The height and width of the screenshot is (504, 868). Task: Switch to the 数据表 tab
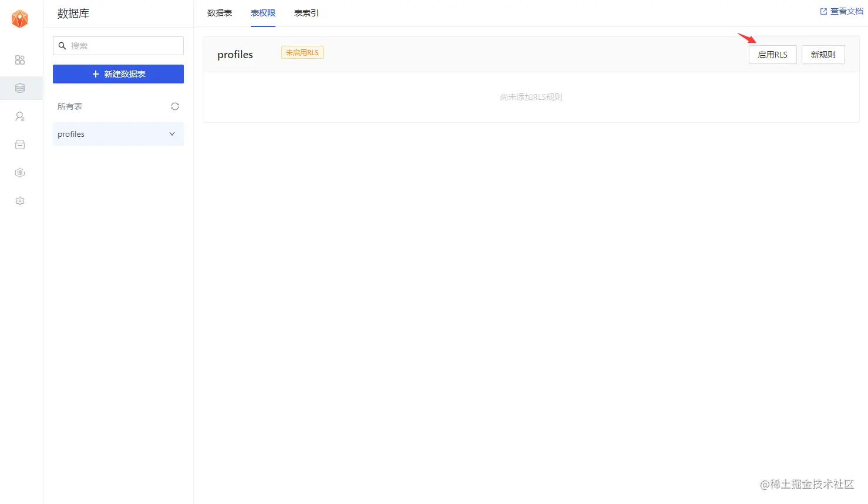click(x=220, y=12)
